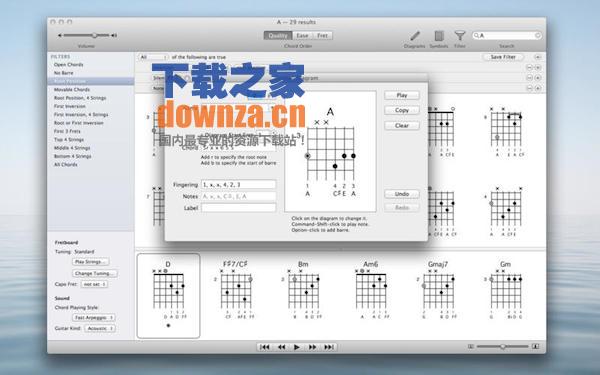Viewport: 600px width, 375px height.
Task: Select the All Chords filter
Action: (65, 165)
